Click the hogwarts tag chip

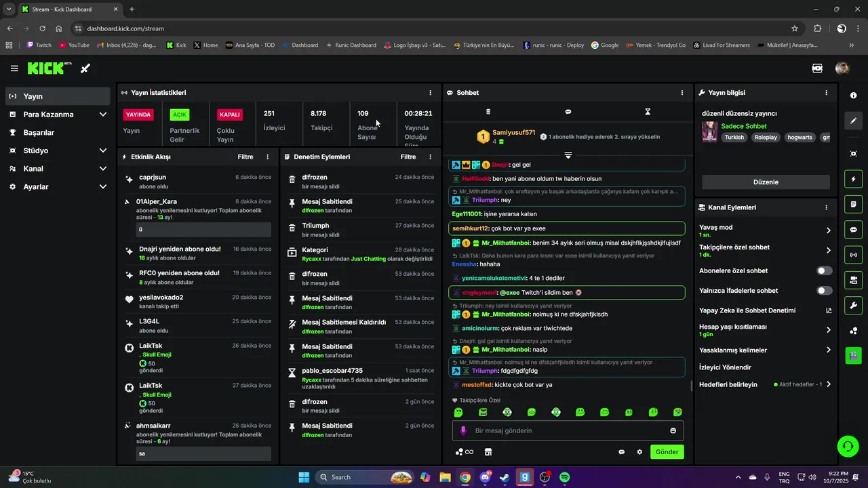800,137
